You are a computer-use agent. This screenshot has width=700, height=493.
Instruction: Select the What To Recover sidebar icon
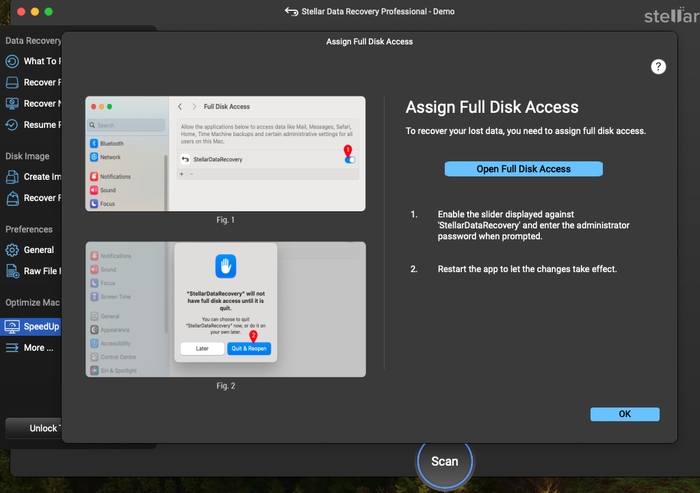tap(12, 61)
